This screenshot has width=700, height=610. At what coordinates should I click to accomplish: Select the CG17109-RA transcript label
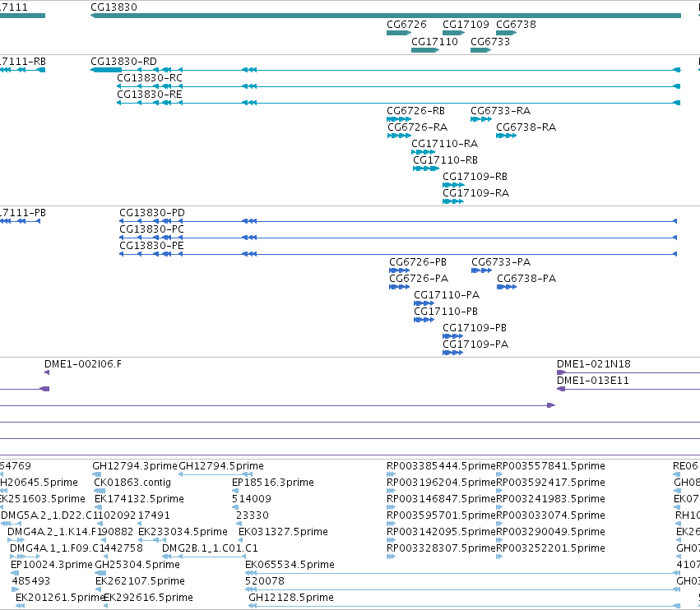tap(476, 193)
